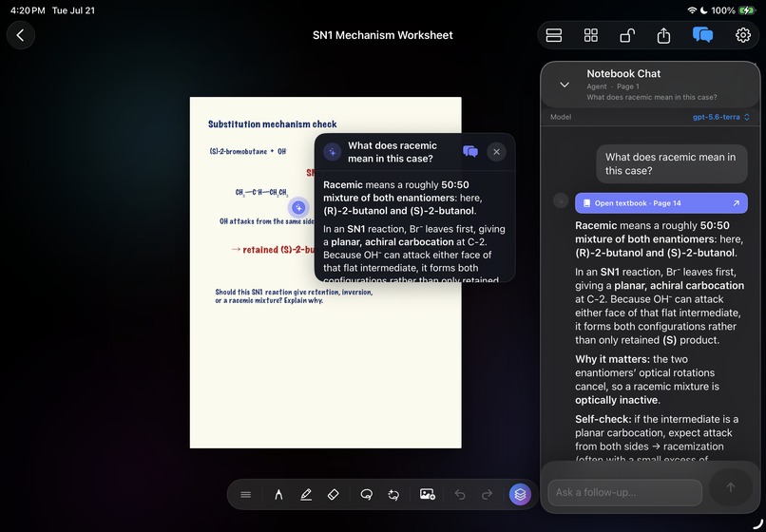Open the gpt-5.6-terra model selector
Viewport: 766px width, 532px height.
[x=720, y=117]
